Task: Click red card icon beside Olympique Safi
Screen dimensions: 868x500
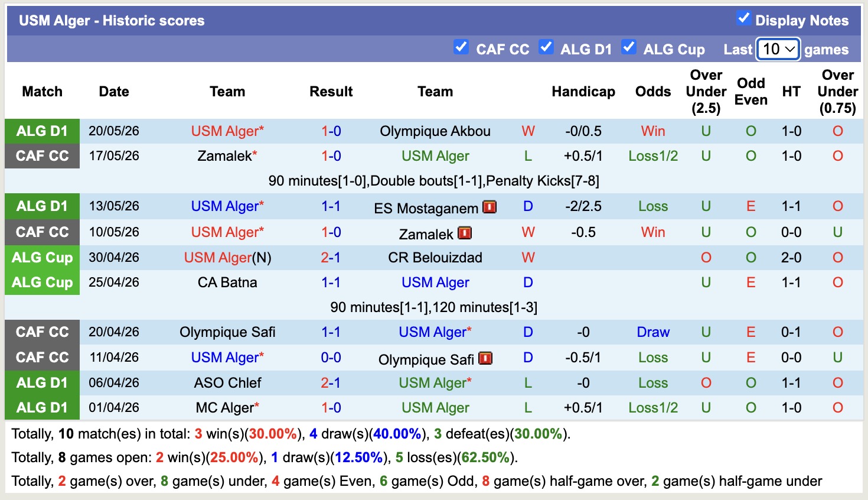Action: point(485,358)
